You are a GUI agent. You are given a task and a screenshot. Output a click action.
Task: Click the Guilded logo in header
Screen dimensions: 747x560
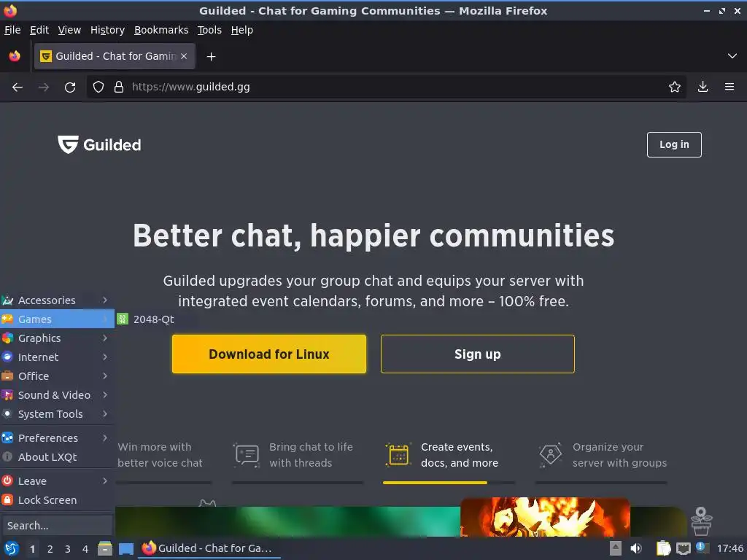tap(99, 144)
